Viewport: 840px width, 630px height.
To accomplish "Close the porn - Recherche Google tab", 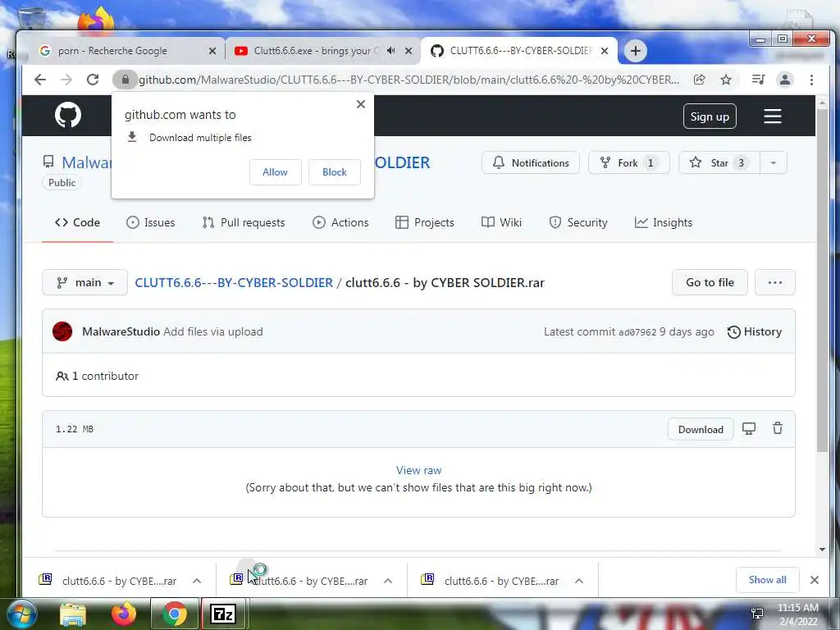I will [x=212, y=51].
